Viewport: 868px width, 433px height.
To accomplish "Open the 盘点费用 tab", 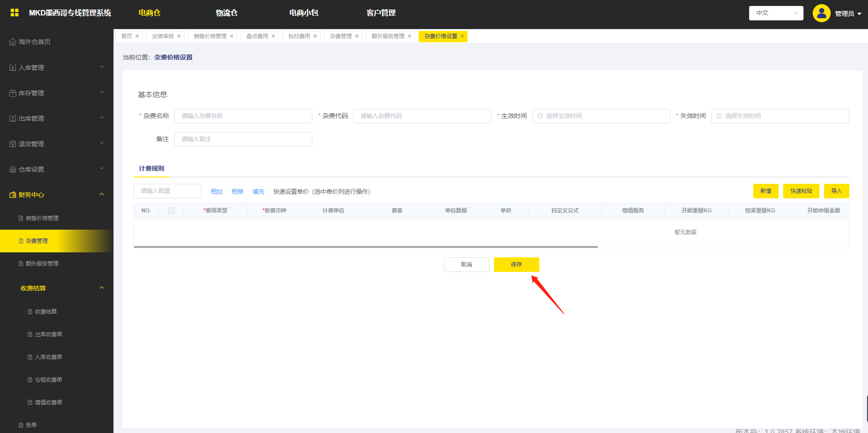I will [257, 36].
